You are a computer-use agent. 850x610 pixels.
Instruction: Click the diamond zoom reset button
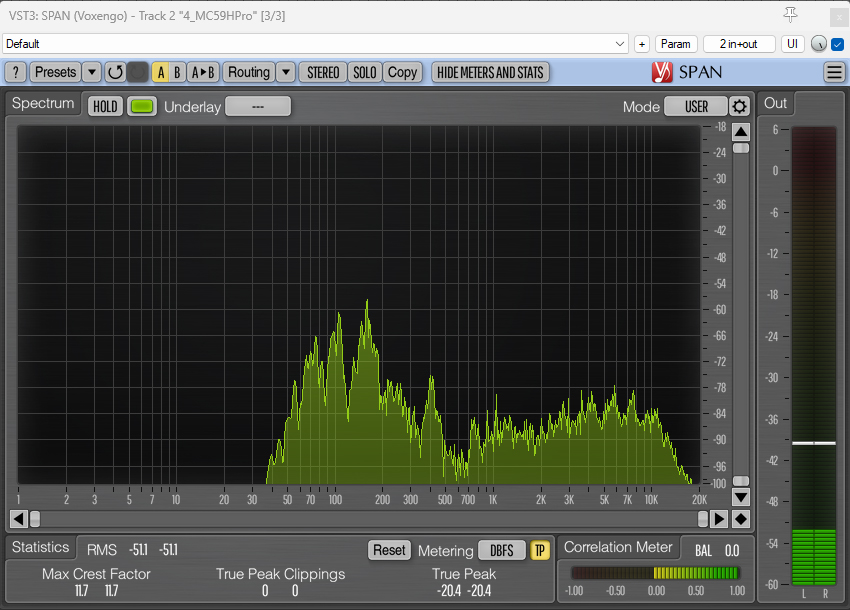tap(740, 518)
